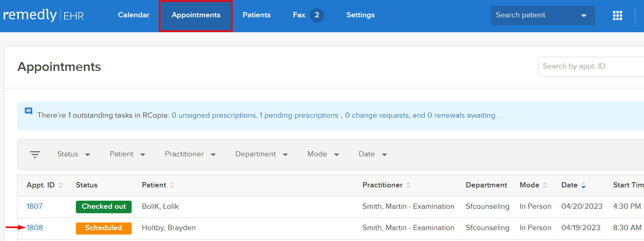This screenshot has height=241, width=644.
Task: Sort the Mode column arrows
Action: tap(545, 185)
